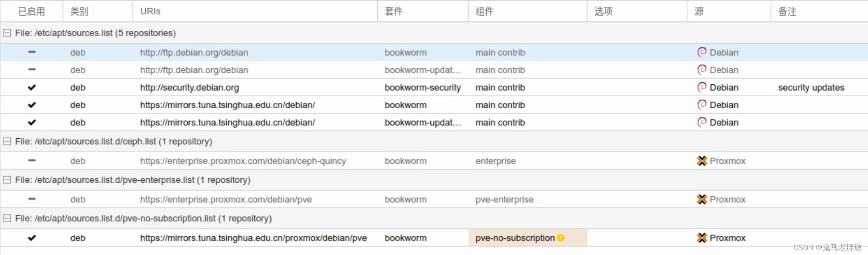This screenshot has height=255, width=868.
Task: Click the Debian logo beside http://security.debian.org
Action: 702,87
